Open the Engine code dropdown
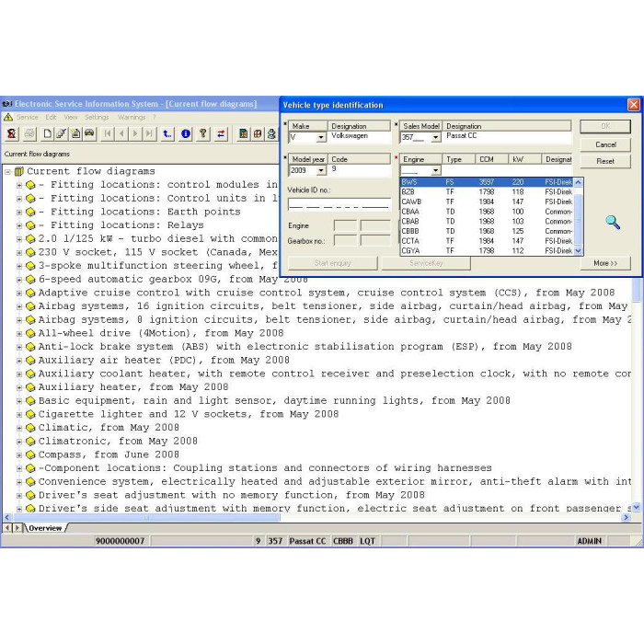 tap(436, 170)
